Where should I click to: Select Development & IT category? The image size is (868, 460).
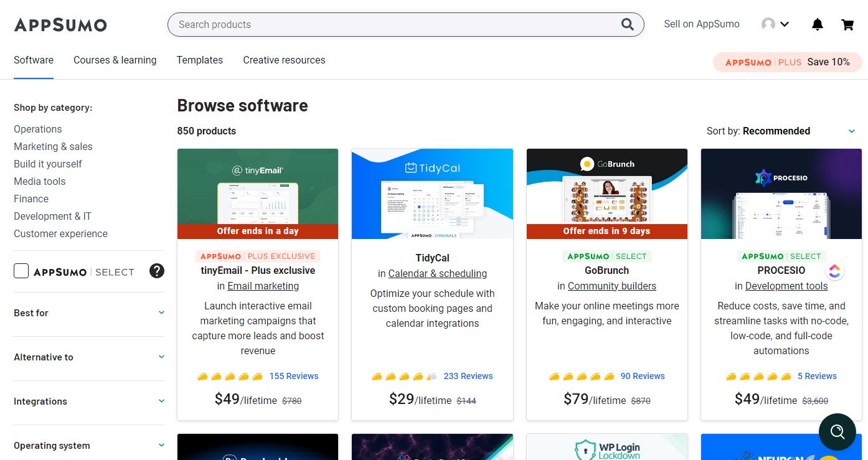coord(52,217)
